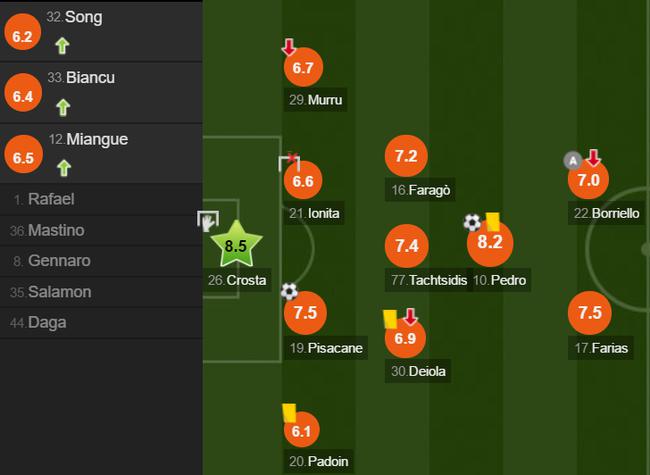Click the red substitution arrow above Murru
Image resolution: width=650 pixels, height=475 pixels.
(289, 47)
